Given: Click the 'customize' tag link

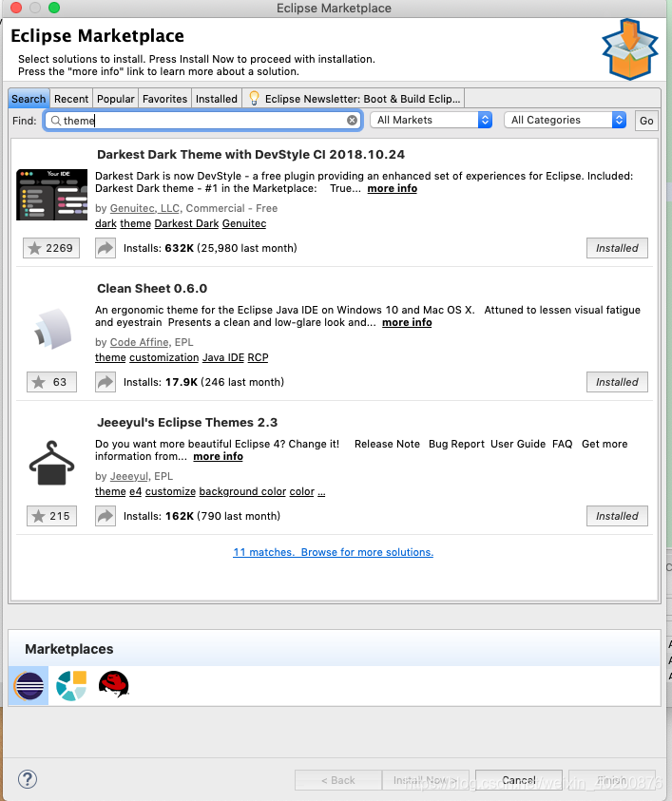Looking at the screenshot, I should pyautogui.click(x=170, y=491).
